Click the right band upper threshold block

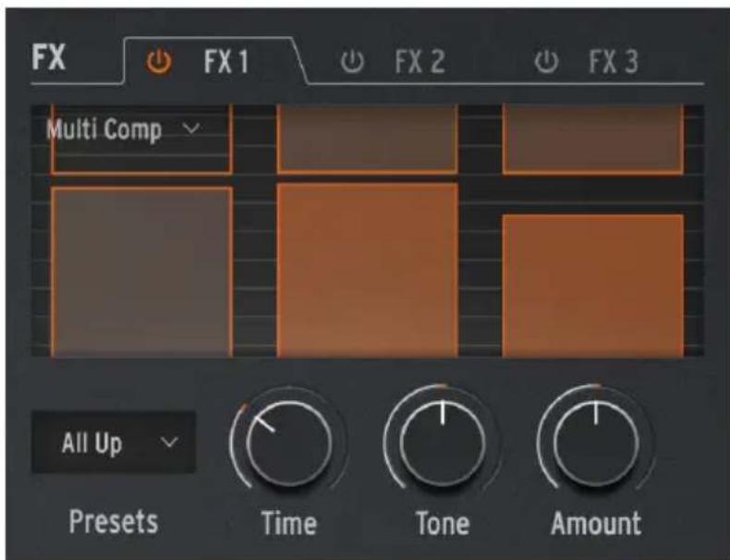pos(593,139)
